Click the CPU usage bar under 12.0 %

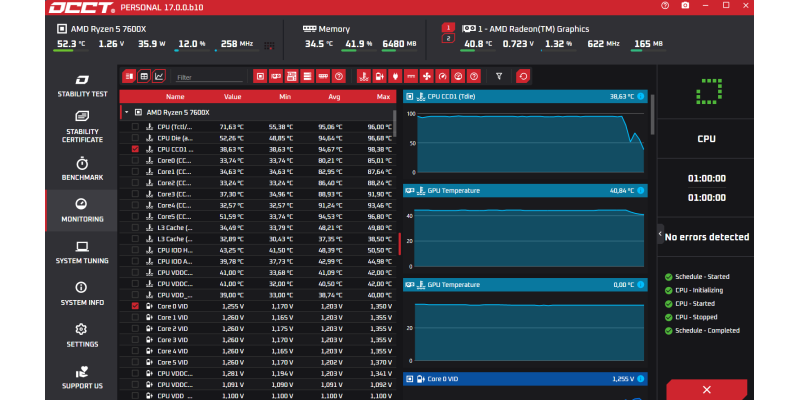click(x=192, y=51)
